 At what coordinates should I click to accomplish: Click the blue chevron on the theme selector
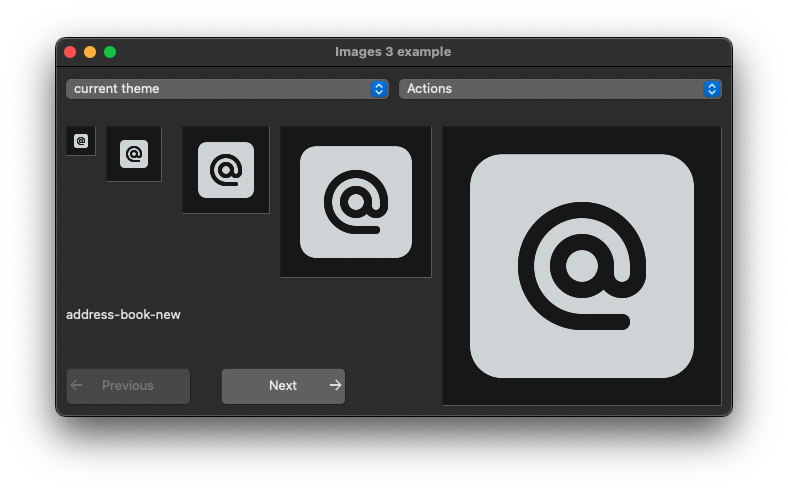point(378,89)
